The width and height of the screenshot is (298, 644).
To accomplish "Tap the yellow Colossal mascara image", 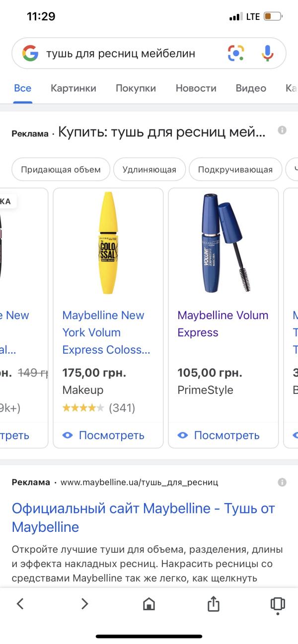I will pos(108,242).
